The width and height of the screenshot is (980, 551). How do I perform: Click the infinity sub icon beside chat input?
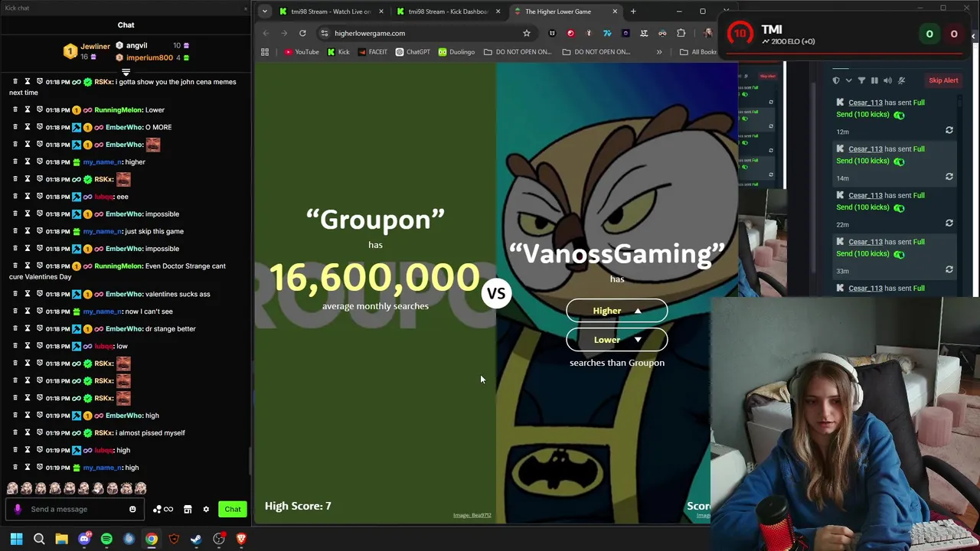tap(168, 509)
